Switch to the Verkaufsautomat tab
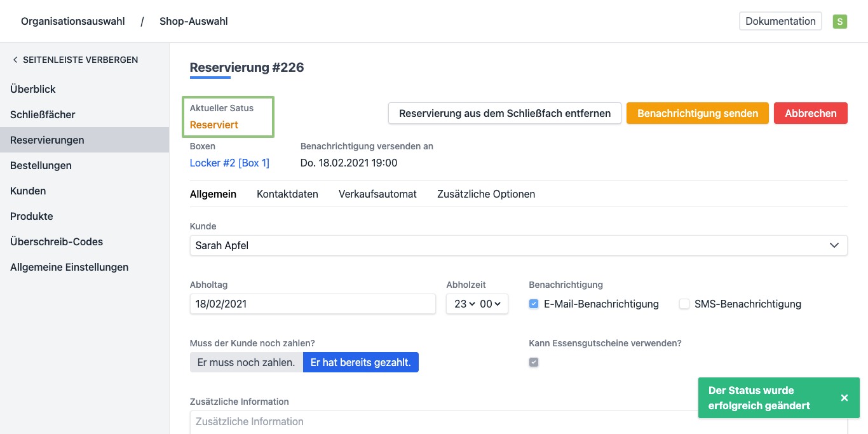This screenshot has height=434, width=868. pyautogui.click(x=377, y=194)
